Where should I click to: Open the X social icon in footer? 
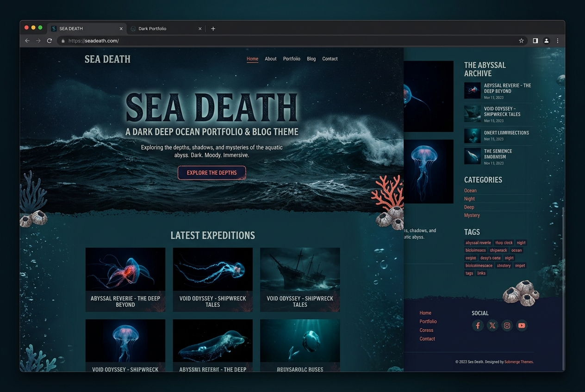[492, 325]
